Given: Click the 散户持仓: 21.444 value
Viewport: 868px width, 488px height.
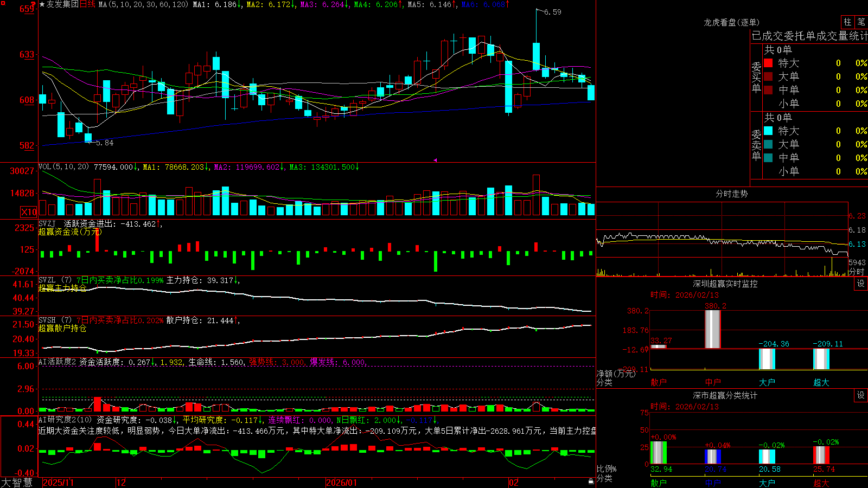Looking at the screenshot, I should (x=203, y=320).
